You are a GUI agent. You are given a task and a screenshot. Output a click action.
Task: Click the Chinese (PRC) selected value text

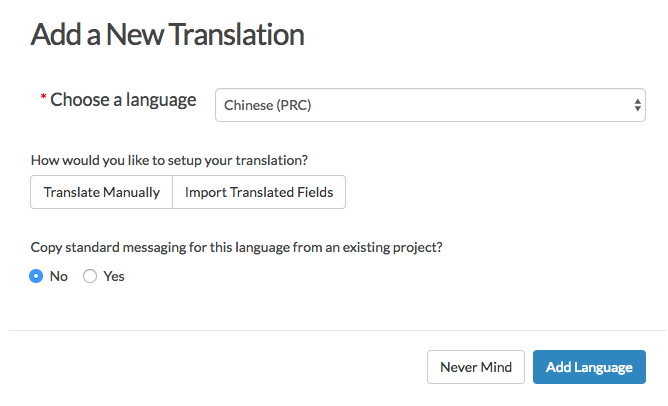point(268,104)
